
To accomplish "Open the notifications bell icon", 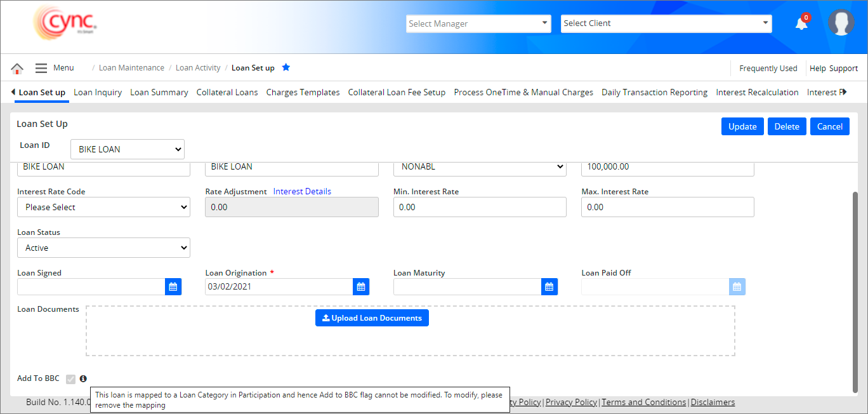I will pos(801,24).
